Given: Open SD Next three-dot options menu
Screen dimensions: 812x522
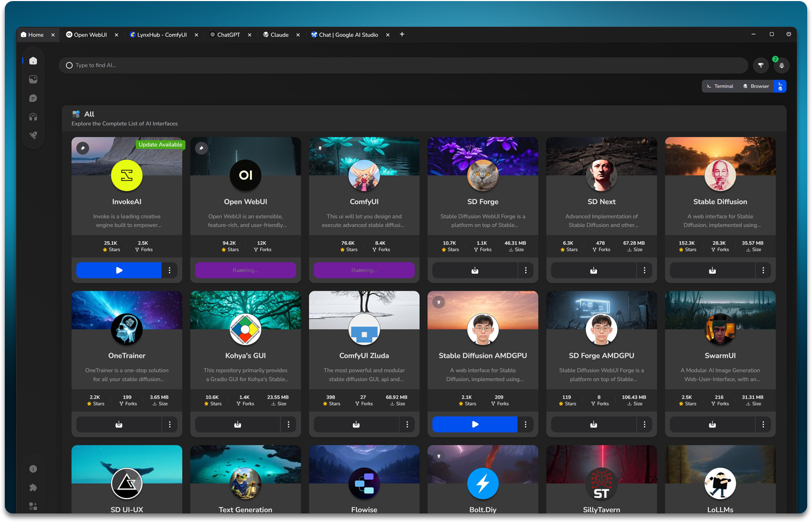Looking at the screenshot, I should [x=644, y=271].
